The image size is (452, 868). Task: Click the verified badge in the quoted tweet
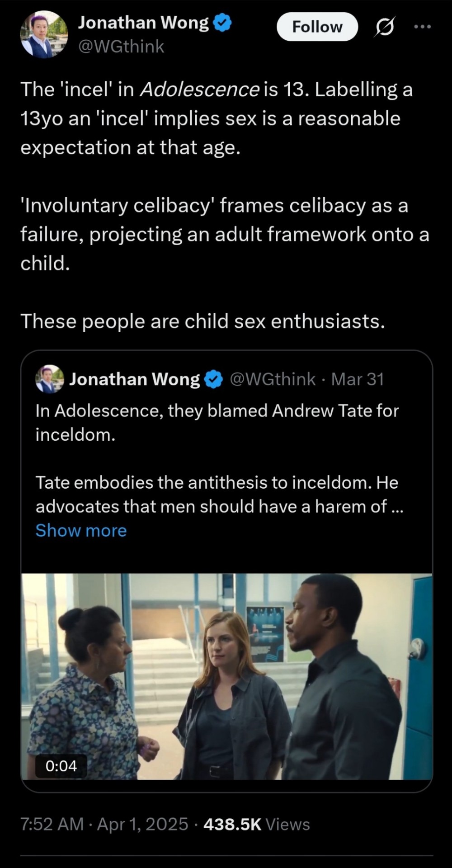pos(214,380)
